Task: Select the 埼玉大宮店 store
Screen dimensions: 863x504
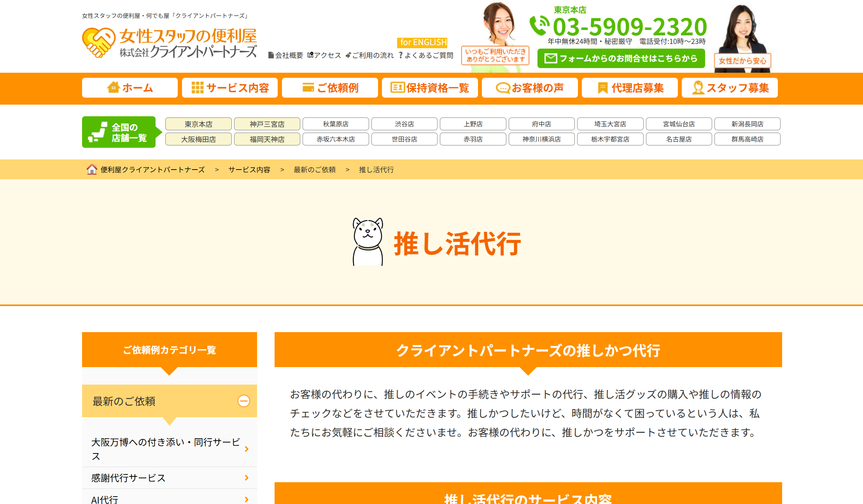Action: pos(610,124)
